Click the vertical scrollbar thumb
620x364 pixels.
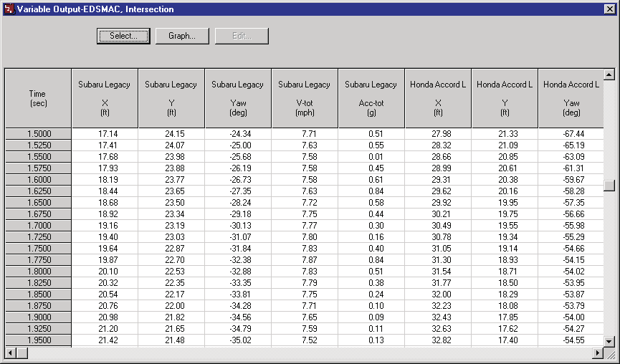pos(609,186)
